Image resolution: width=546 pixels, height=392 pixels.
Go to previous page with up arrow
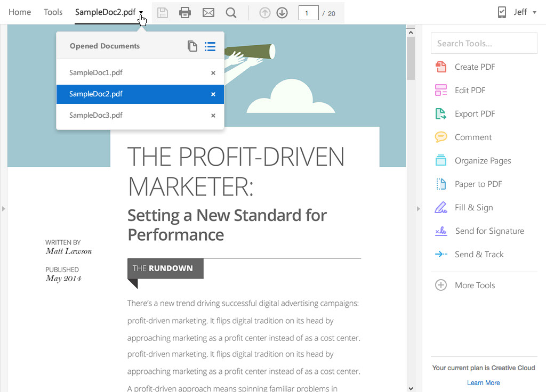pyautogui.click(x=265, y=13)
